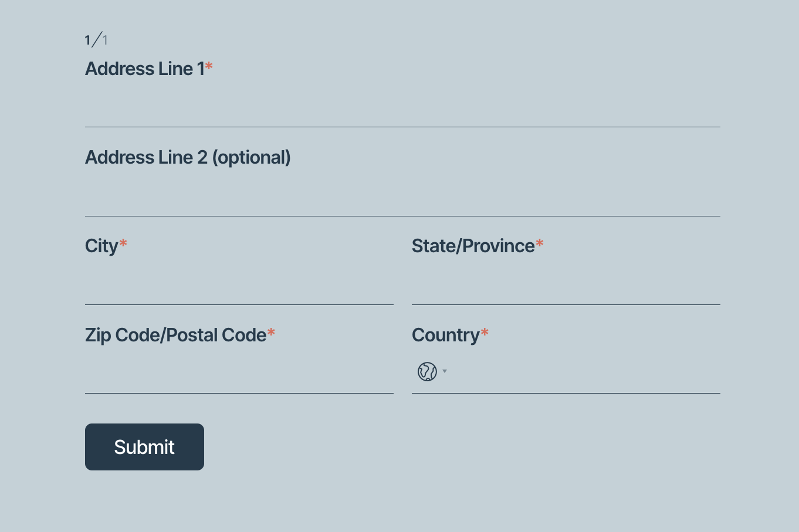This screenshot has width=799, height=532.
Task: Expand the Country selector dropdown arrow
Action: coord(445,371)
